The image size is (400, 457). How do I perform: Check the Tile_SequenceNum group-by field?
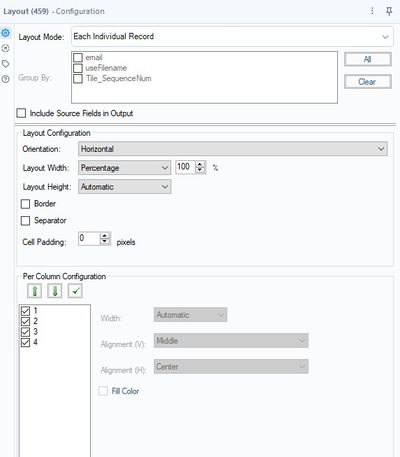pyautogui.click(x=78, y=79)
